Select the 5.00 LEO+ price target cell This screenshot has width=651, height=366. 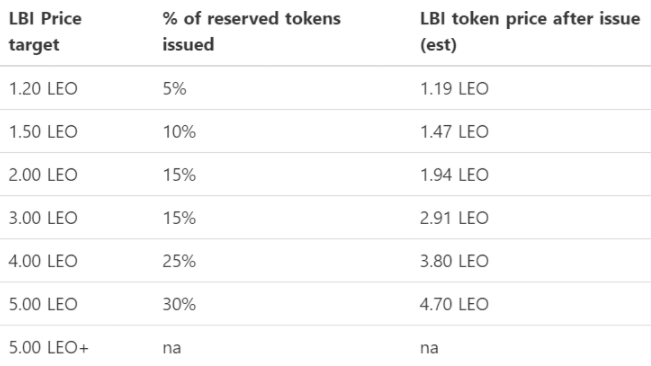point(49,348)
